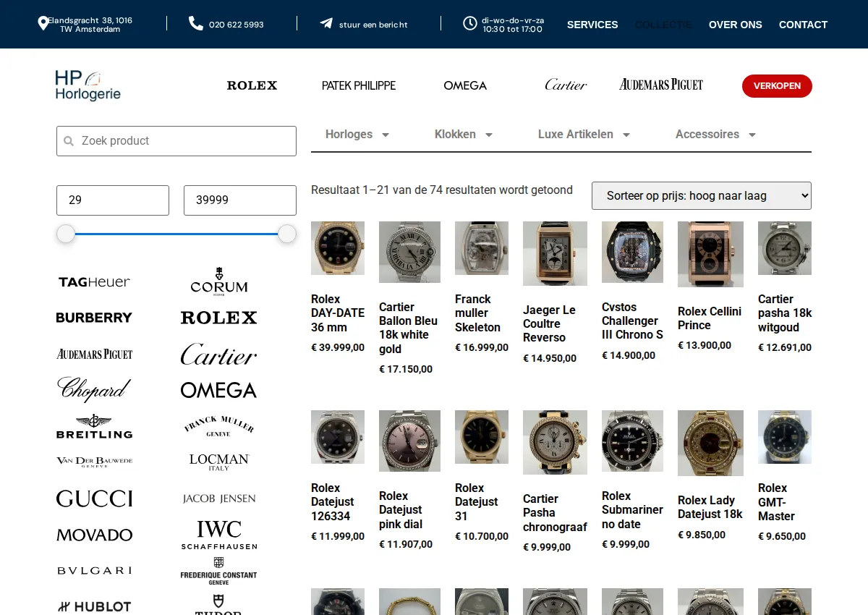Open Cartier pasha 18k witgoud thumbnail
This screenshot has width=868, height=615.
785,248
